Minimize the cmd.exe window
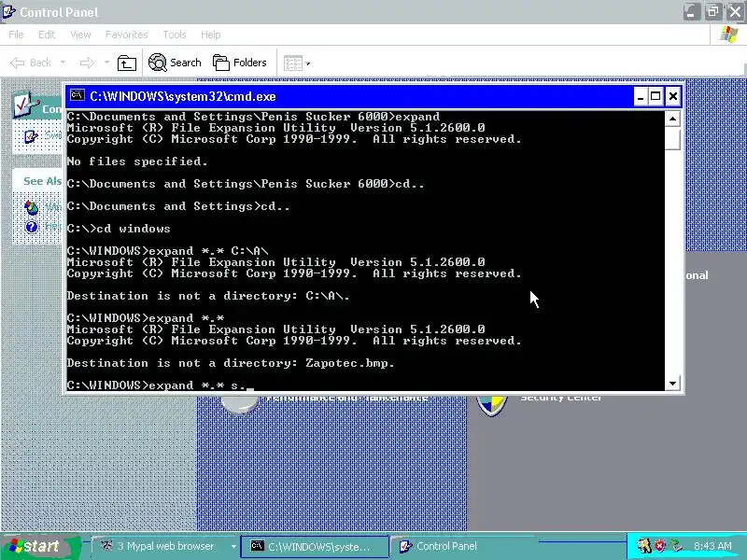The width and height of the screenshot is (747, 560). click(x=641, y=97)
